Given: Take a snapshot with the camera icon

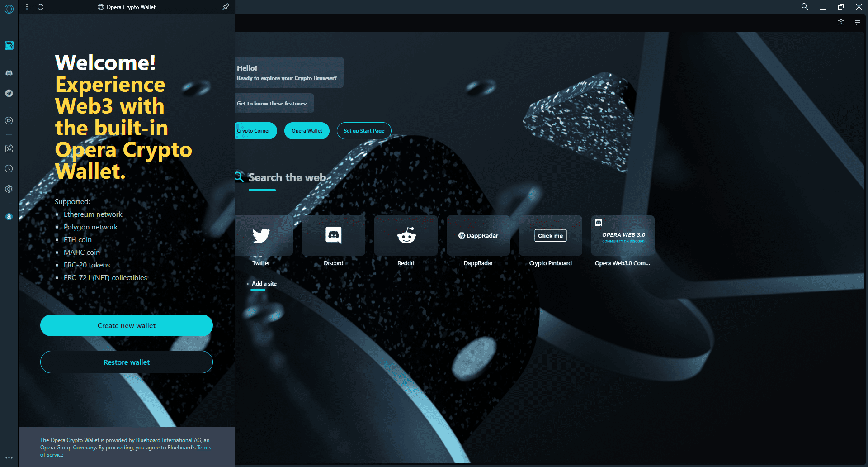Looking at the screenshot, I should [841, 23].
